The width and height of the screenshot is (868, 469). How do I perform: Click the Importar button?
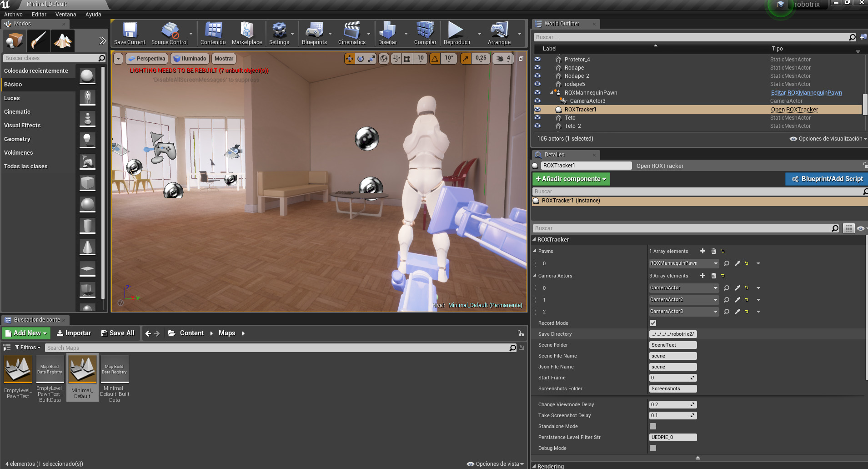pyautogui.click(x=74, y=333)
